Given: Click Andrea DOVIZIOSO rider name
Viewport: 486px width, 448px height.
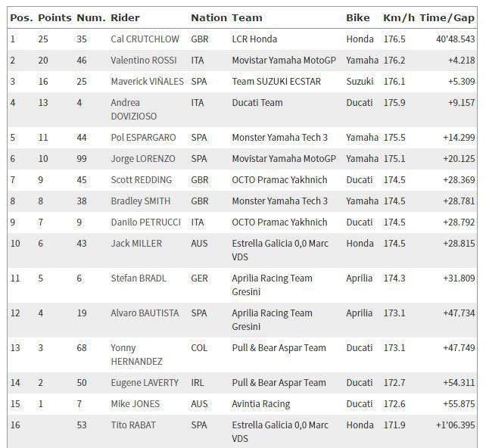Looking at the screenshot, I should click(x=134, y=110).
